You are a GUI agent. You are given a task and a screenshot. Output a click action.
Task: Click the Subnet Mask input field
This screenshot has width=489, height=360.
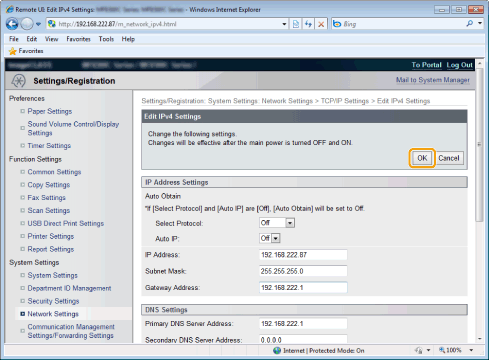[x=303, y=271]
